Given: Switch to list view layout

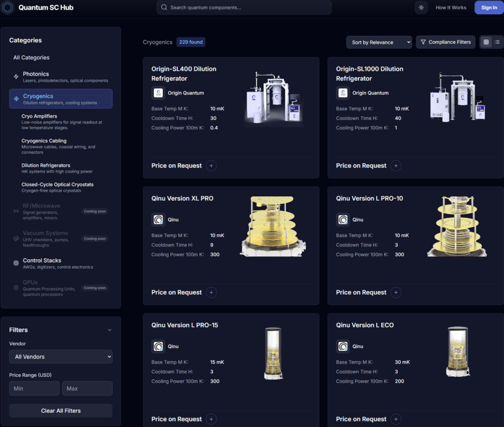Looking at the screenshot, I should [x=497, y=42].
